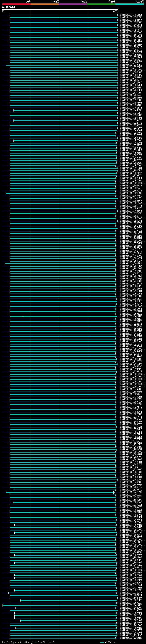This screenshot has height=644, width=146.
Task: Select the UniRef100_C5XYN1 label
Action: pyautogui.click(x=131, y=55)
